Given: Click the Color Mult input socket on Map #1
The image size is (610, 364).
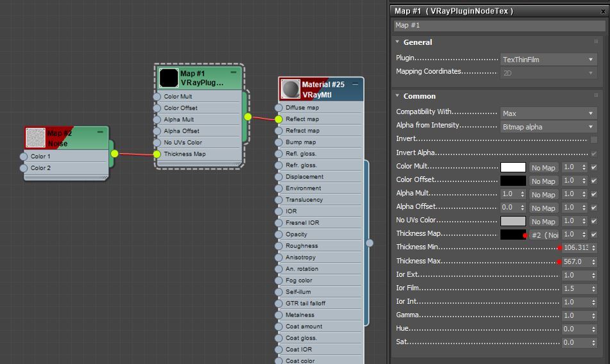Looking at the screenshot, I should click(x=157, y=96).
